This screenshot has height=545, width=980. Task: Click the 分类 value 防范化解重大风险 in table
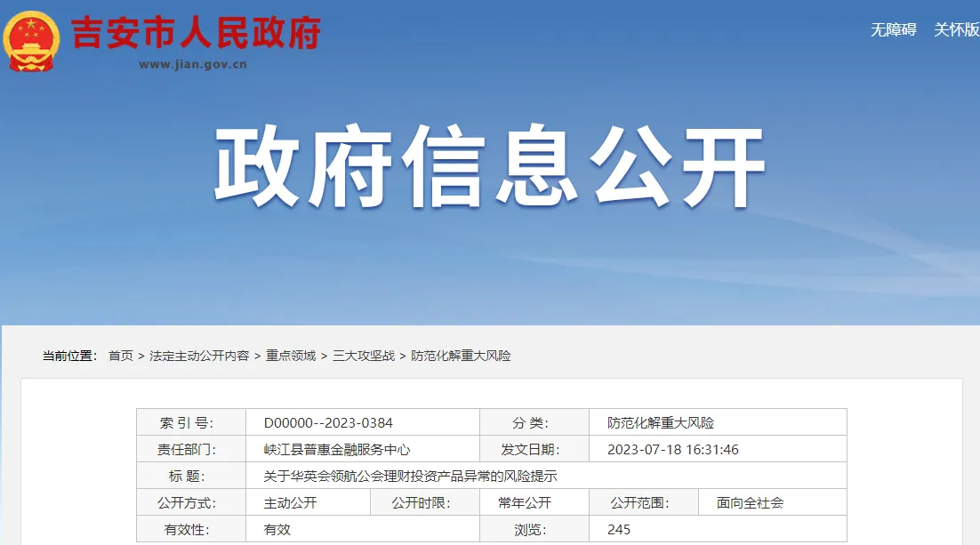click(x=718, y=422)
